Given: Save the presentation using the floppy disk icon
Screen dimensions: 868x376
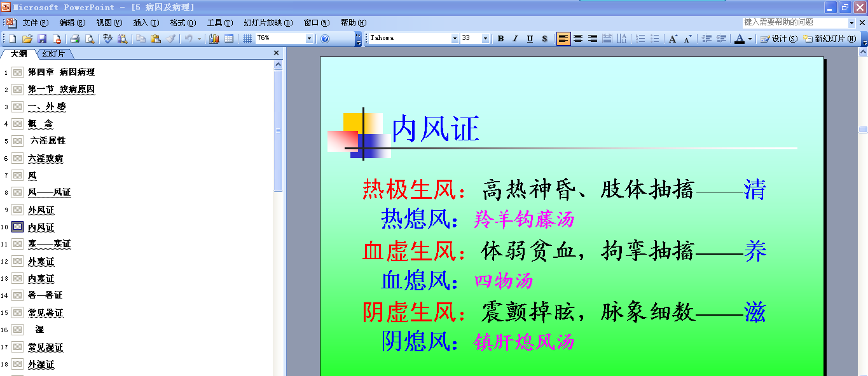Looking at the screenshot, I should pos(42,39).
